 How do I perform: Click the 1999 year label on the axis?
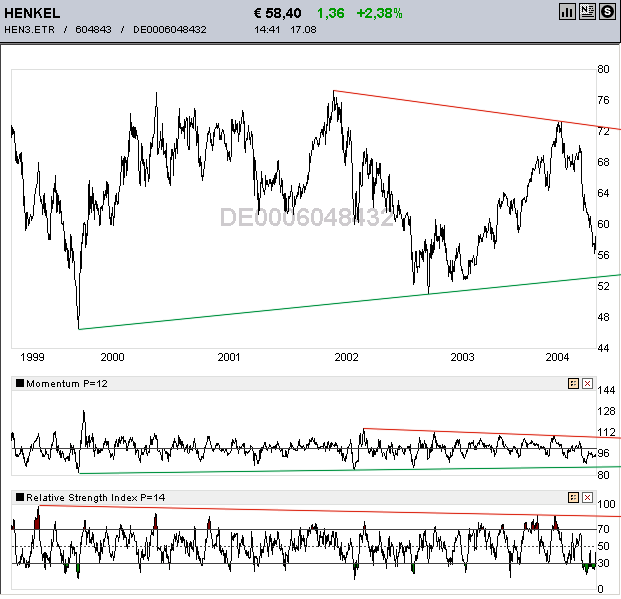pyautogui.click(x=32, y=357)
